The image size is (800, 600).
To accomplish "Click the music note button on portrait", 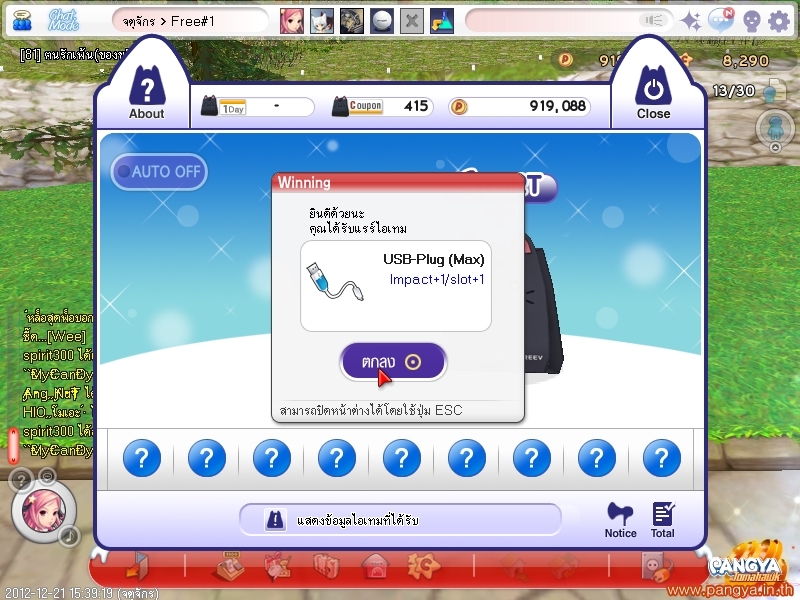I will (69, 536).
